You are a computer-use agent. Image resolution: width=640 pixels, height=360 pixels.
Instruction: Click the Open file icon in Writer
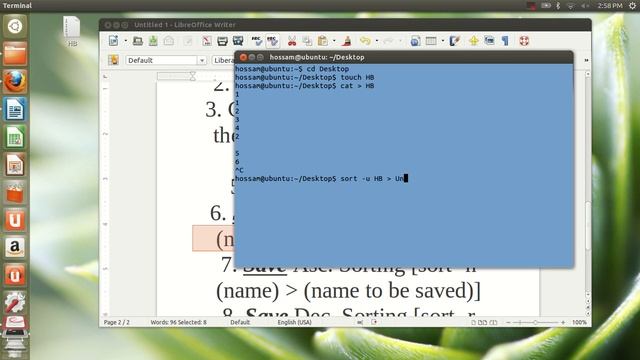(138, 41)
